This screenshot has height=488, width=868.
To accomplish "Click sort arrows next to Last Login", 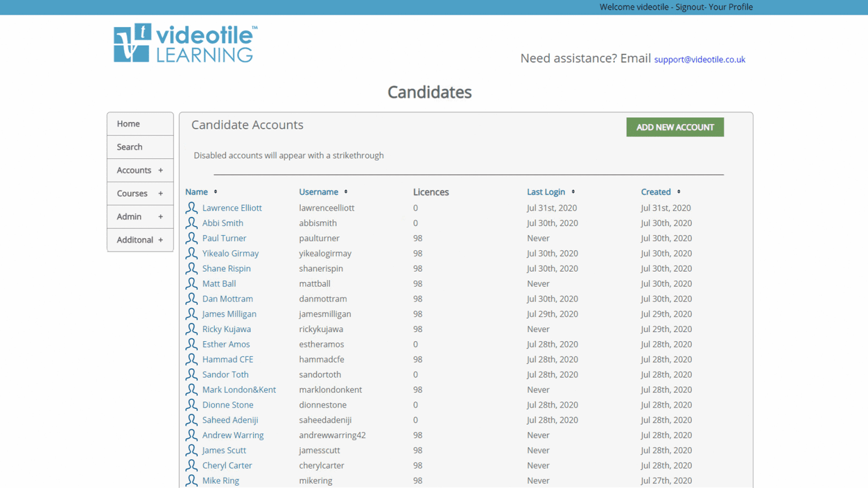I will coord(573,192).
